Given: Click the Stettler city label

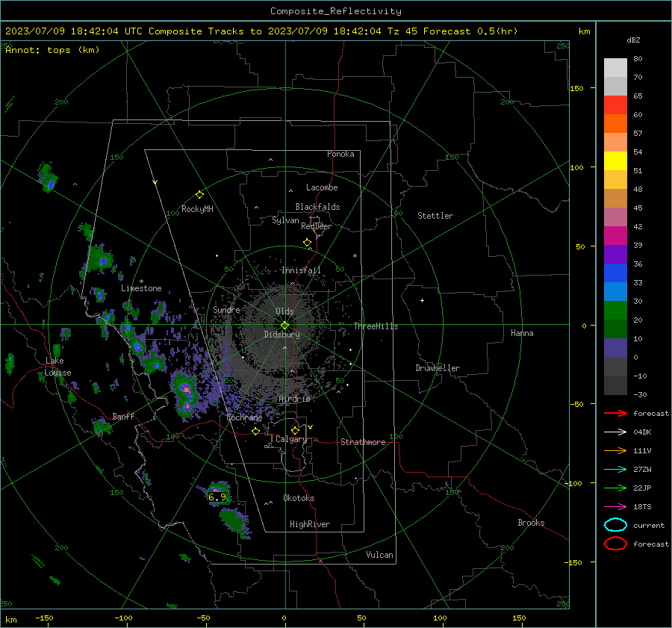Looking at the screenshot, I should coord(435,216).
